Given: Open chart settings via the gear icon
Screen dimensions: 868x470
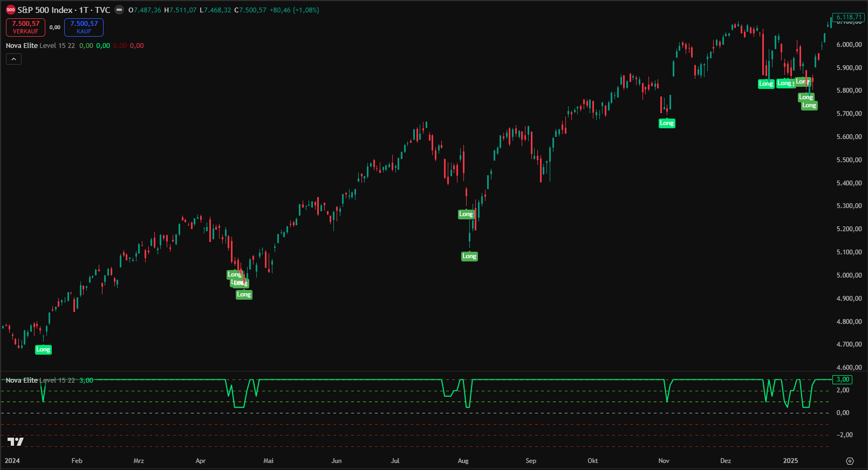Looking at the screenshot, I should [850, 461].
